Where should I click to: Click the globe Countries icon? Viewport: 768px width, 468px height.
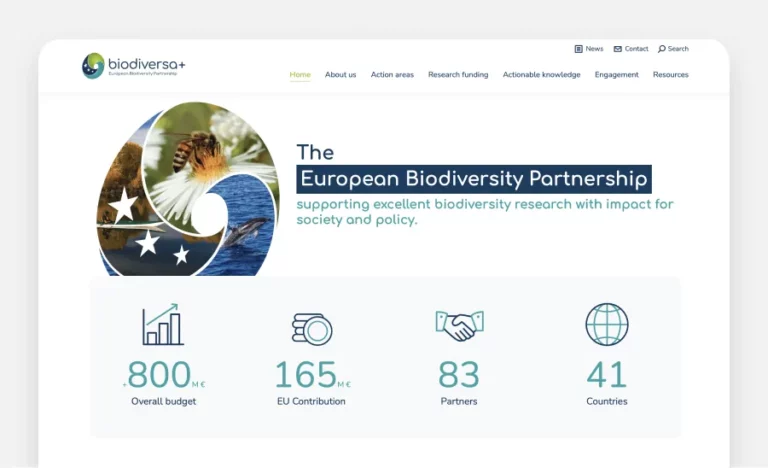click(x=607, y=325)
